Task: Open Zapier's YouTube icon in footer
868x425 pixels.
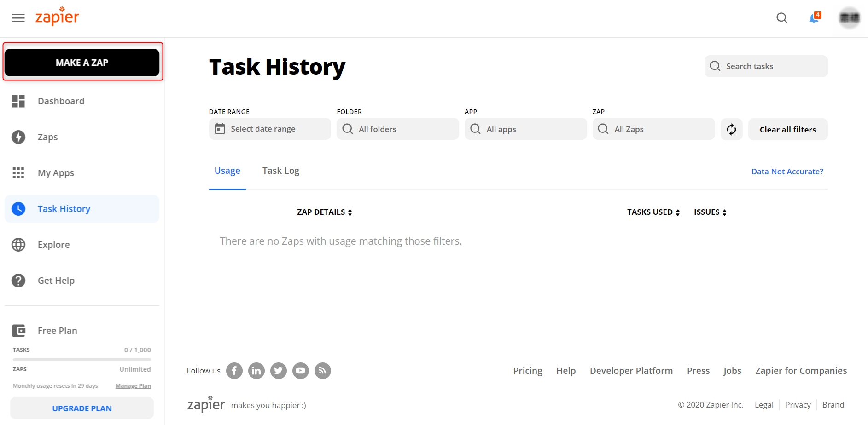Action: click(301, 371)
